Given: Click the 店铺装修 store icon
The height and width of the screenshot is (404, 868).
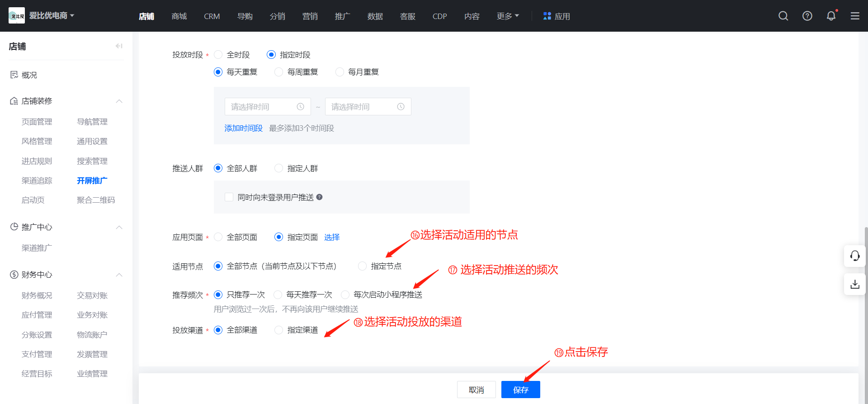Looking at the screenshot, I should [14, 101].
